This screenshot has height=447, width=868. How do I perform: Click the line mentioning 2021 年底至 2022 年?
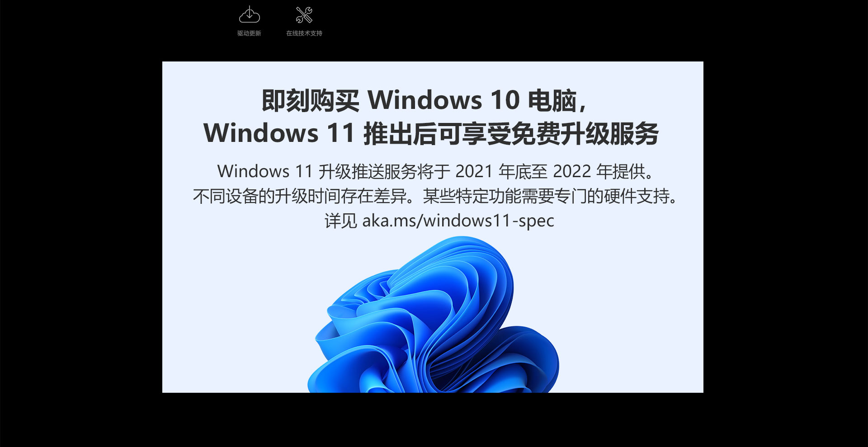(436, 172)
